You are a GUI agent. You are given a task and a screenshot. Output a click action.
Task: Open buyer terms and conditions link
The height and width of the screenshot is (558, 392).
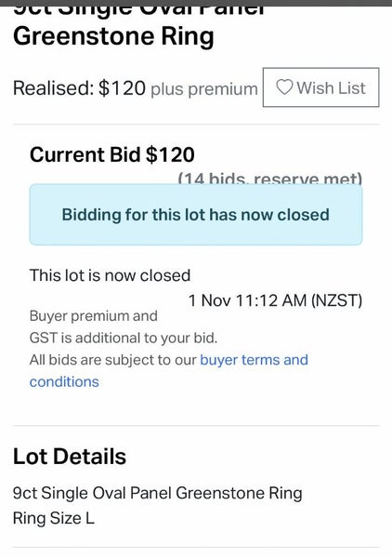pos(169,371)
